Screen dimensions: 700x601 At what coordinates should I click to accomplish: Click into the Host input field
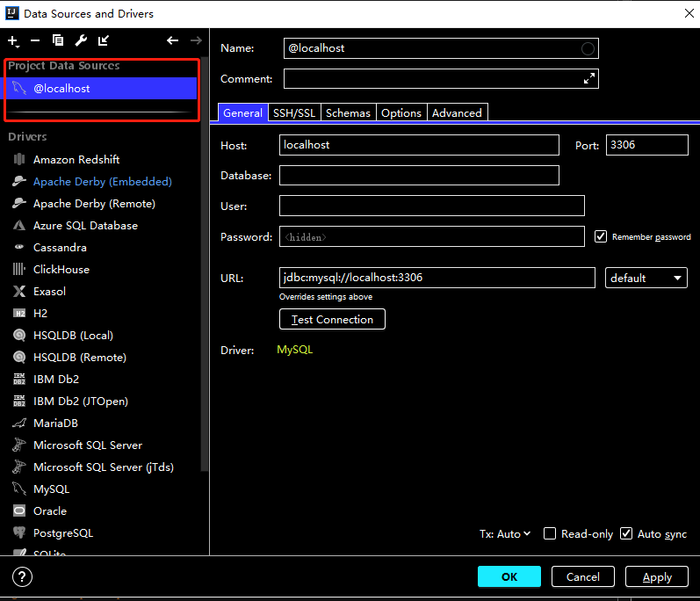tap(419, 145)
